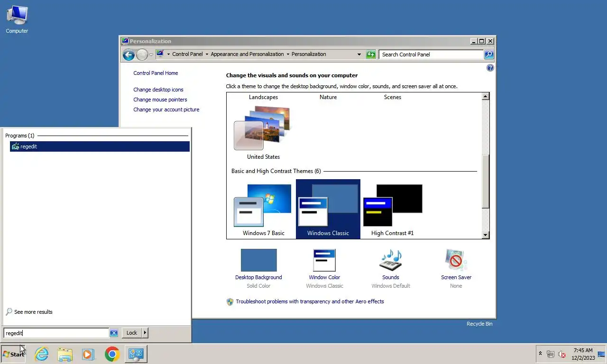Click Troubleshoot transparency and Aero effects link
The image size is (607, 364).
310,301
